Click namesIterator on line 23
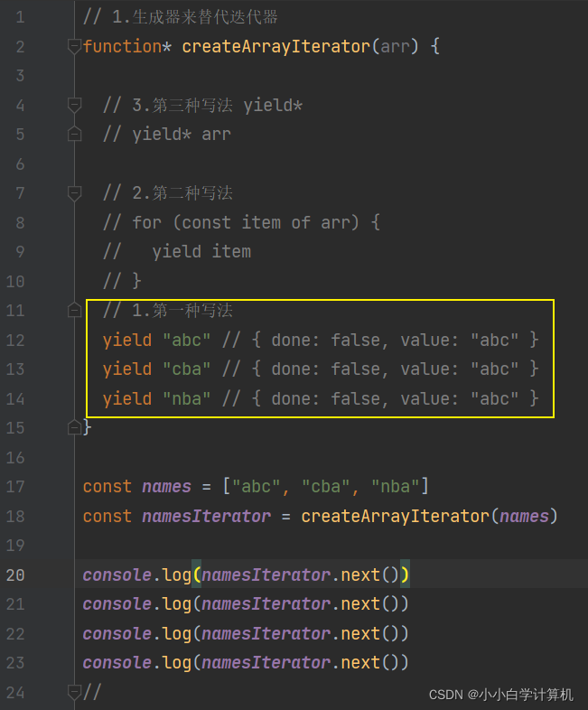 266,663
